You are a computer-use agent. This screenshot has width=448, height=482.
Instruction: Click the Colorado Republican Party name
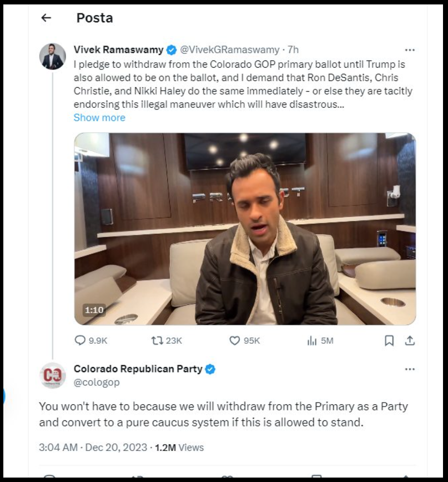click(x=138, y=369)
